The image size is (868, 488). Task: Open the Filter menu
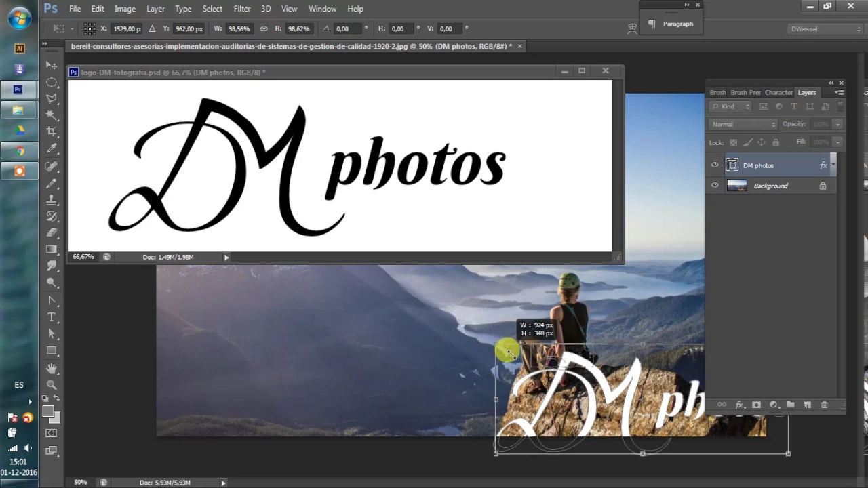coord(242,9)
